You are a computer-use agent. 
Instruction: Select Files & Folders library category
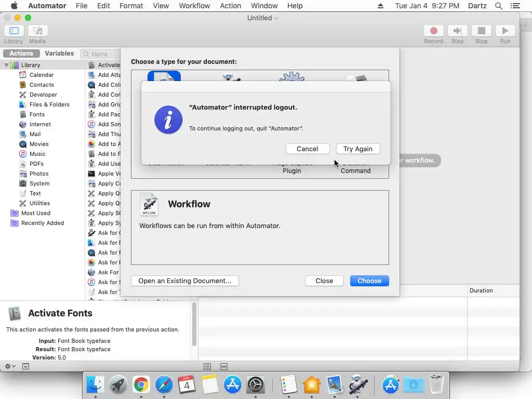coord(49,104)
